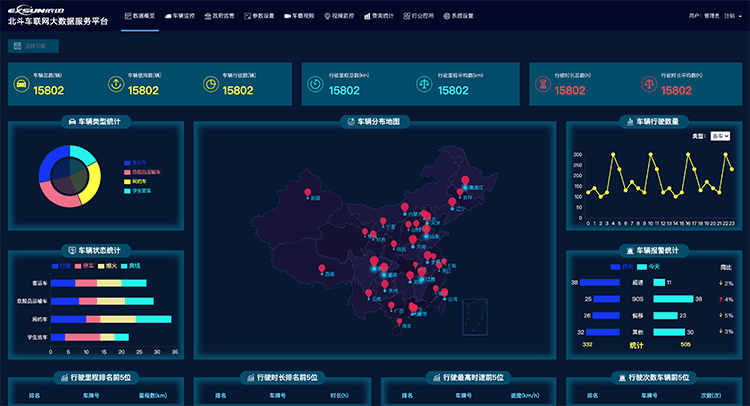Click the SOS today cyan bar

pos(673,299)
